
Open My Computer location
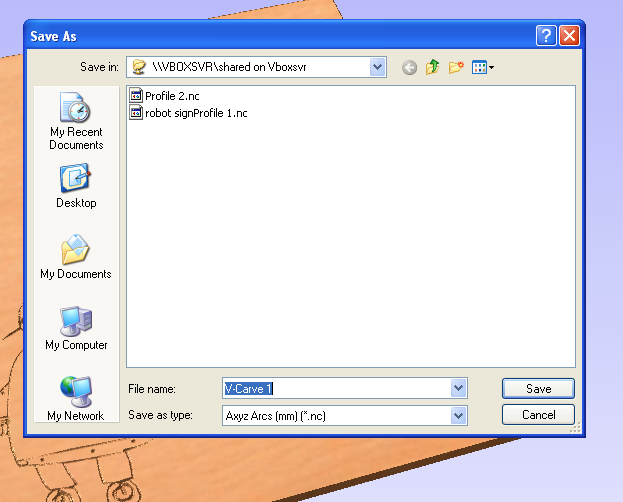[x=76, y=328]
